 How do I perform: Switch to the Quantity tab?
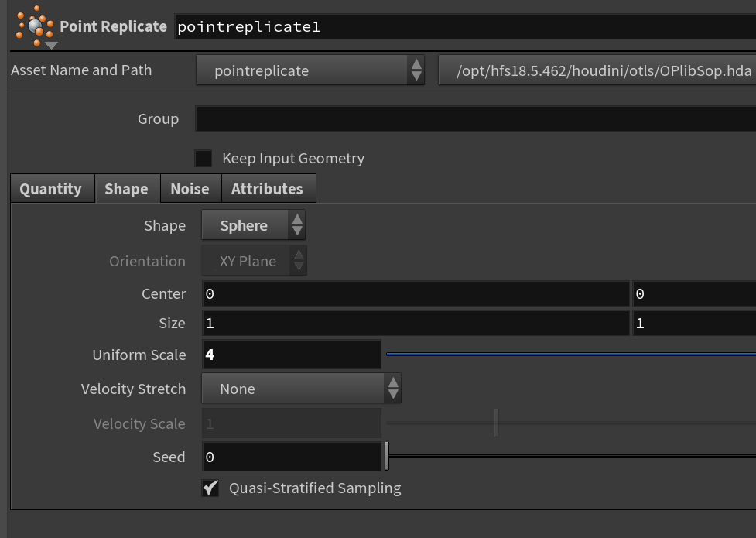(x=50, y=189)
